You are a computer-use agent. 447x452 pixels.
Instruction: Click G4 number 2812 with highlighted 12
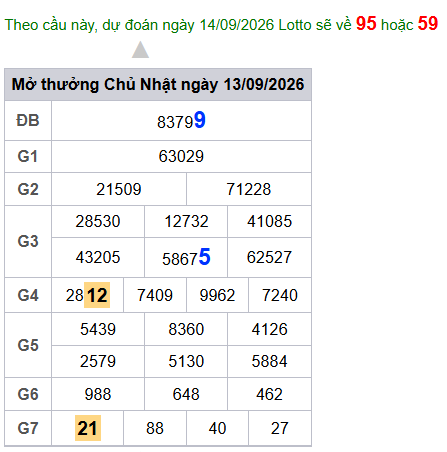[87, 295]
